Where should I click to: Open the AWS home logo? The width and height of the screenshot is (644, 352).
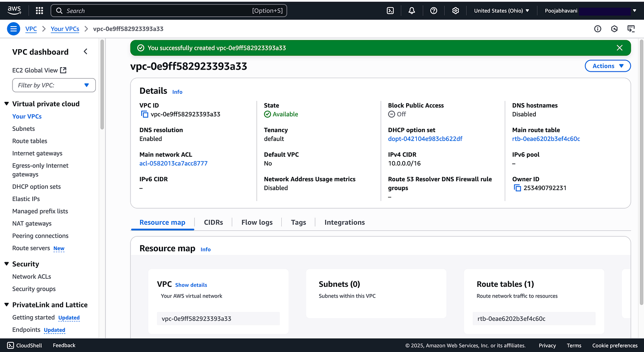[x=14, y=10]
